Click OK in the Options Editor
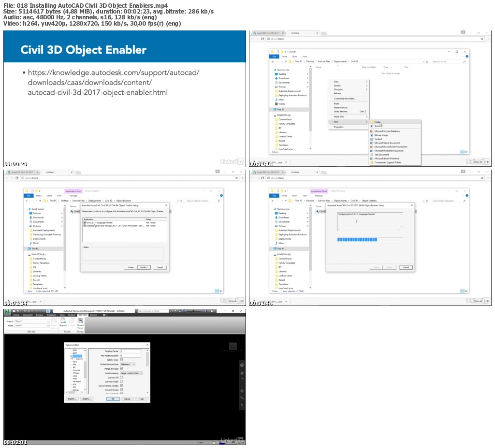Screen dimensions: 495x448 pyautogui.click(x=113, y=399)
